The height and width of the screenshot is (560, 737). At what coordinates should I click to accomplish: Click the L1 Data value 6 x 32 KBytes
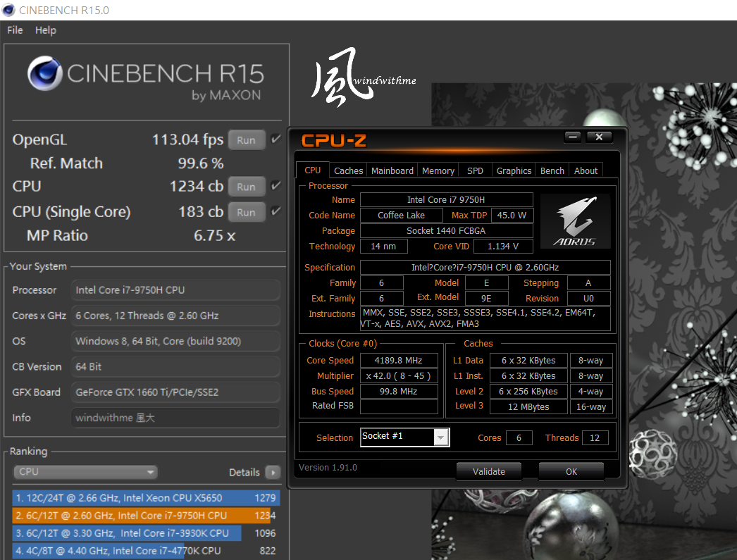point(528,361)
